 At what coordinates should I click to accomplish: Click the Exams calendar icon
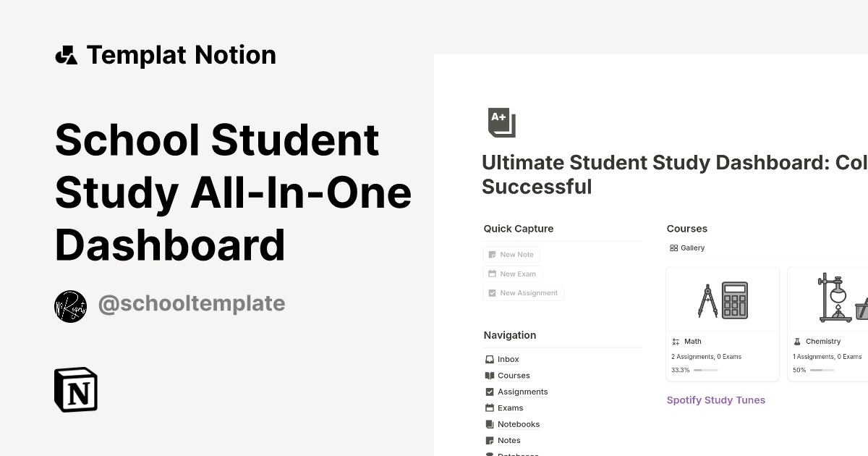pyautogui.click(x=489, y=408)
